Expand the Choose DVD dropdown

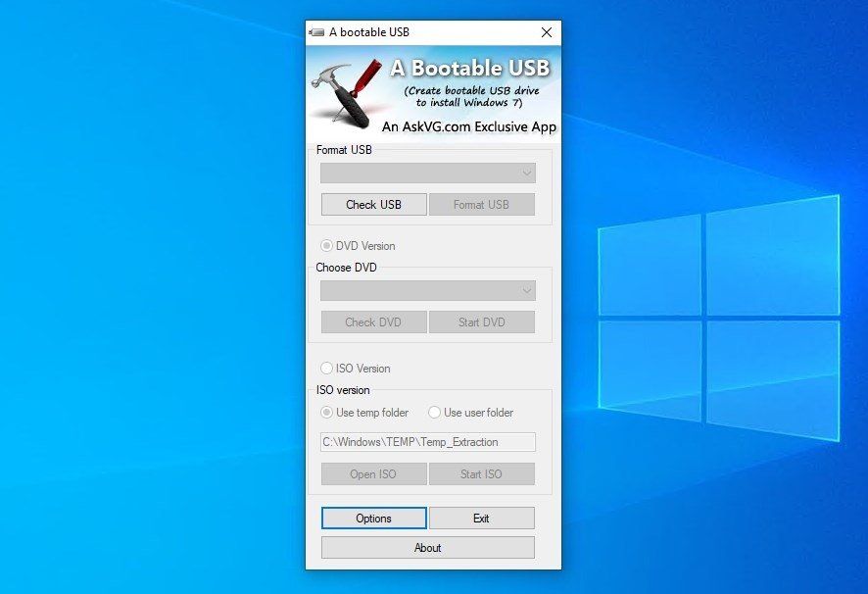click(428, 290)
